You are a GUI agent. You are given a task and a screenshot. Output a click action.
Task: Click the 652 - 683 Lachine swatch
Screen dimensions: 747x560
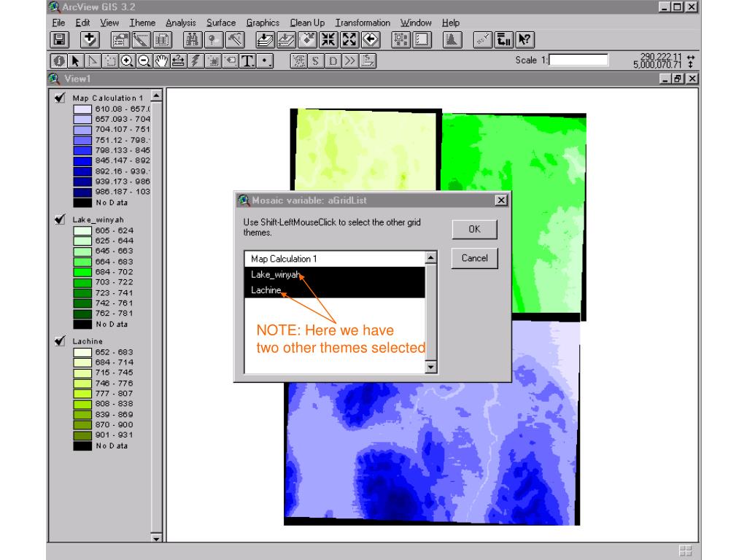click(x=82, y=352)
